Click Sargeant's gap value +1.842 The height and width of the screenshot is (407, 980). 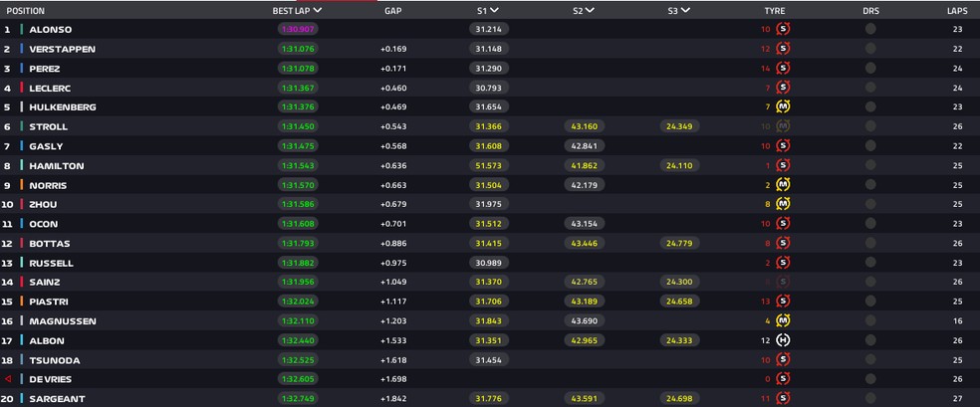tap(393, 399)
